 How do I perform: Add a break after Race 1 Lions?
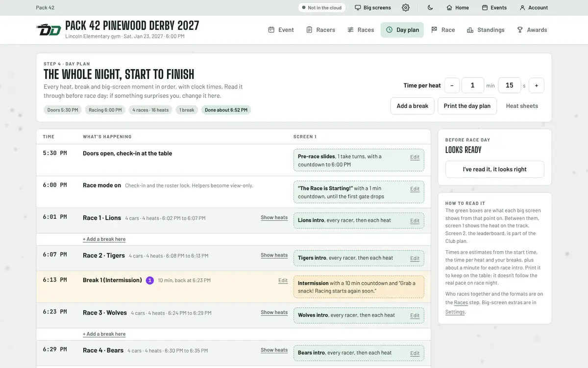pos(104,239)
